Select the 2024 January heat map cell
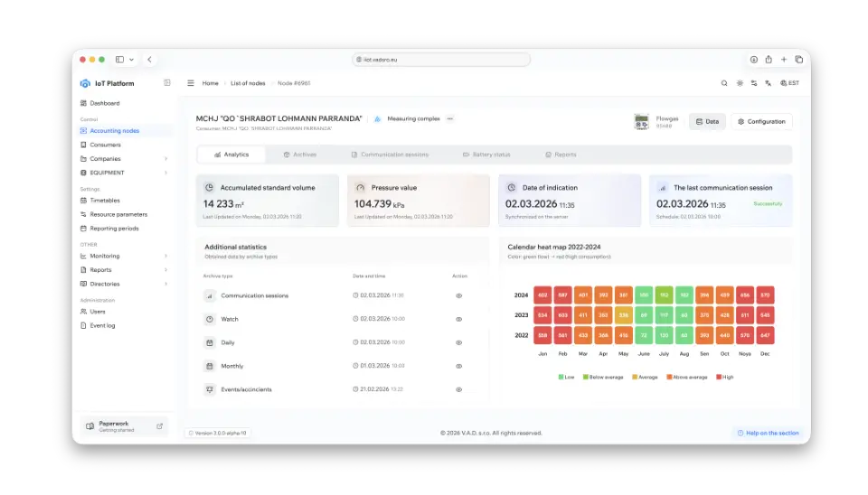This screenshot has height=495, width=868. 542,295
